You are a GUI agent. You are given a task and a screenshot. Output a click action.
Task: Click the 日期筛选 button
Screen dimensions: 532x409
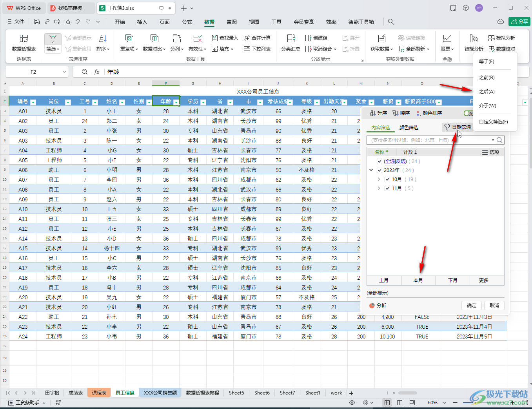457,127
